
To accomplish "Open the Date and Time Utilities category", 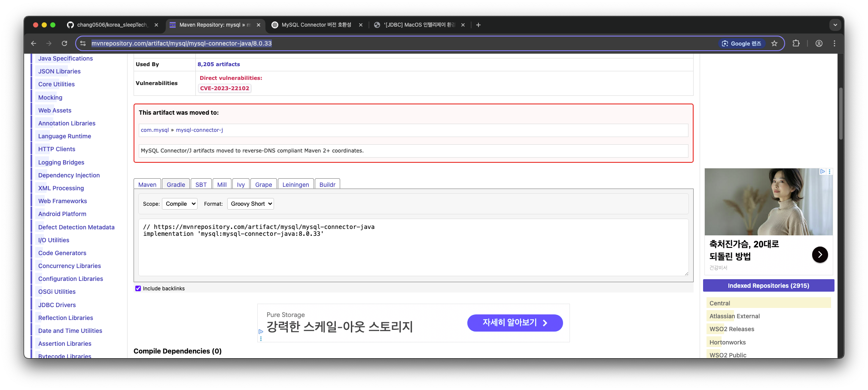I will [x=70, y=331].
